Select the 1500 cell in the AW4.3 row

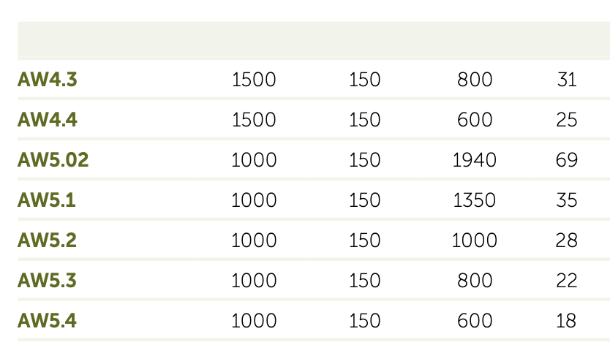tap(254, 80)
